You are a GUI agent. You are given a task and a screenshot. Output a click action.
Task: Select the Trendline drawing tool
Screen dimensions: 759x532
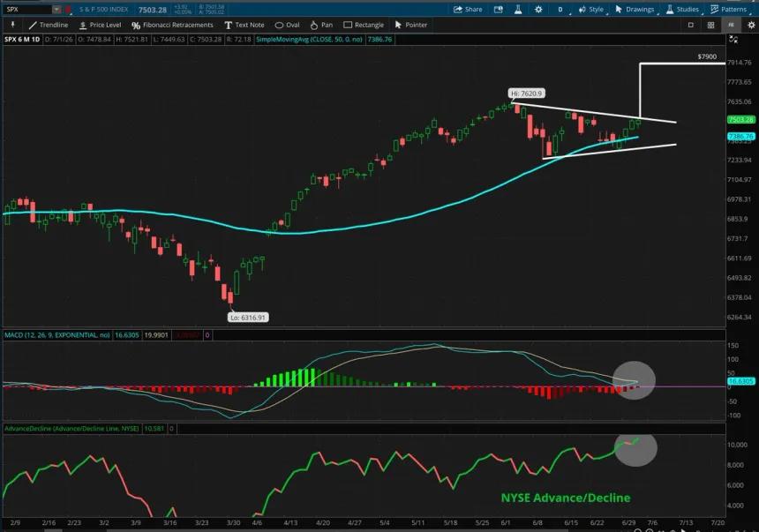48,25
